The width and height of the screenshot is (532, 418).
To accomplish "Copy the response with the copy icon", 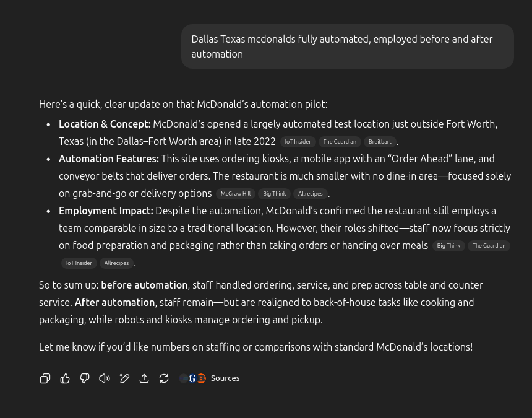I will pyautogui.click(x=45, y=378).
